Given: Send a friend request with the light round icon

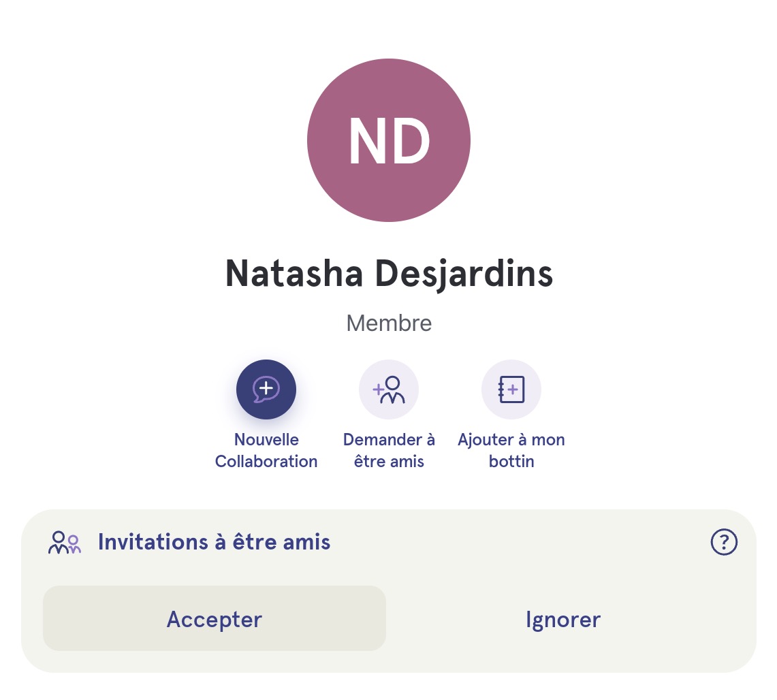Looking at the screenshot, I should coord(389,389).
